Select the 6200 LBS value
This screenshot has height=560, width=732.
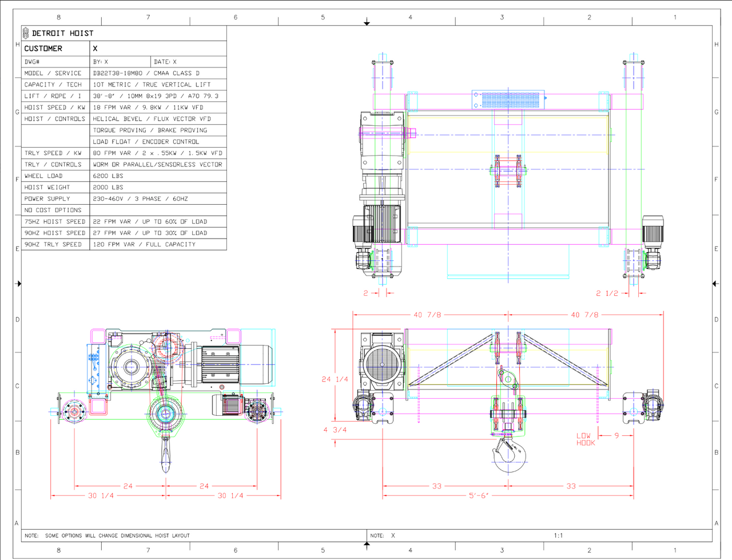click(x=108, y=176)
